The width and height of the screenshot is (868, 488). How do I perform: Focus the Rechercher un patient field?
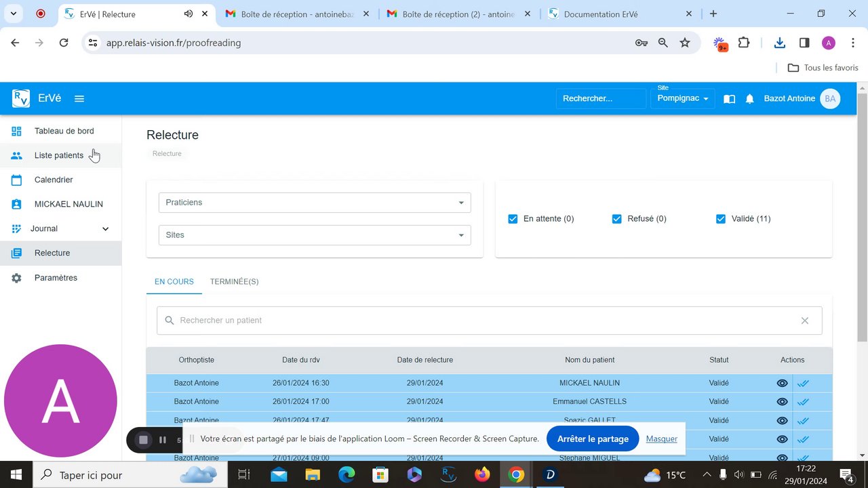point(490,321)
